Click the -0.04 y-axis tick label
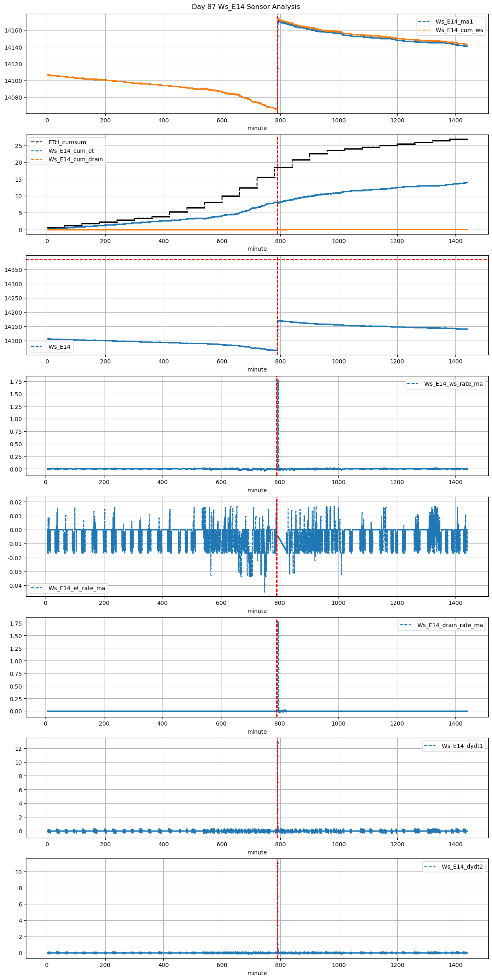The image size is (492, 980). point(15,586)
